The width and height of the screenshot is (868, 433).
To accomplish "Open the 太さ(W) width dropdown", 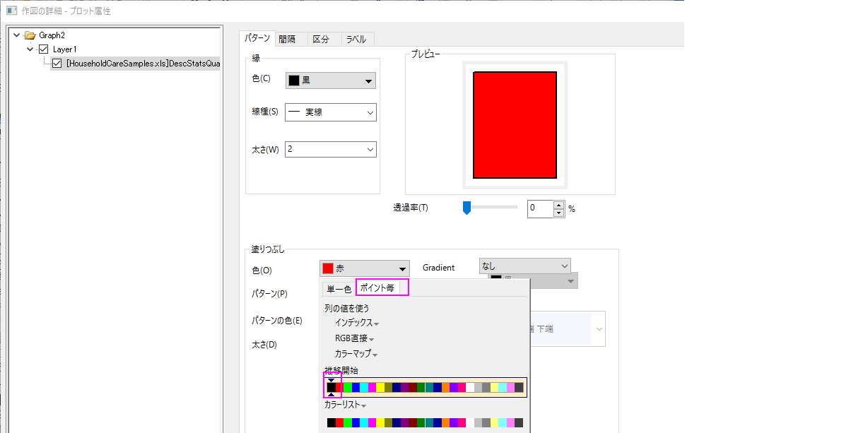I will 330,149.
